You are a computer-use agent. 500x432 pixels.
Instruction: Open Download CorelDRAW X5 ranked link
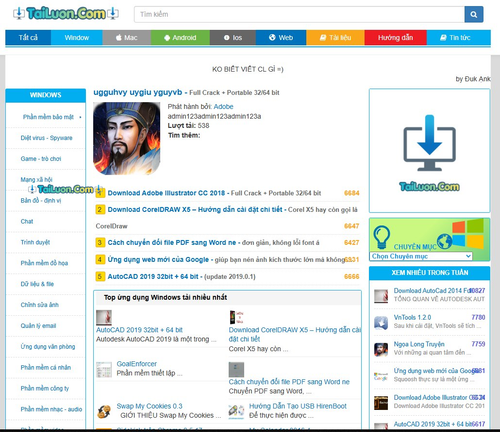195,210
